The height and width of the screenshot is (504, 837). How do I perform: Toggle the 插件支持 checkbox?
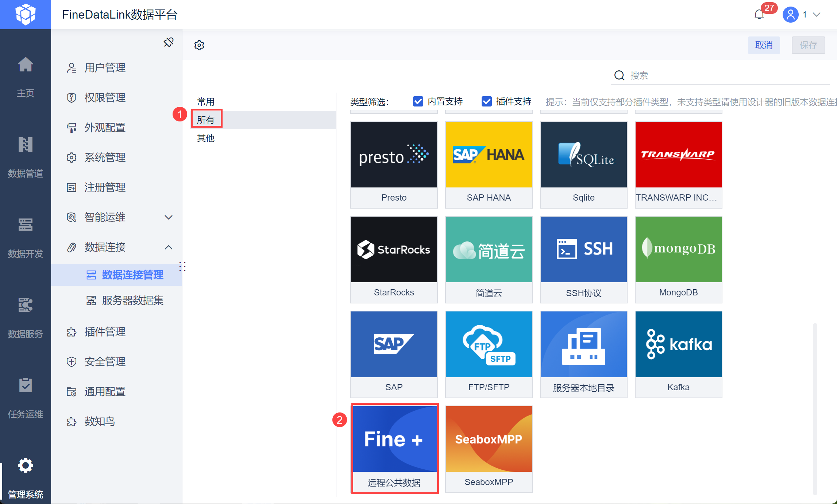point(486,101)
